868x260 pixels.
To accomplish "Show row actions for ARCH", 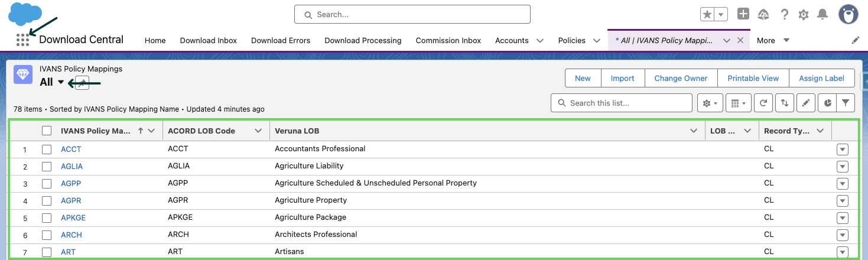I will pyautogui.click(x=843, y=235).
